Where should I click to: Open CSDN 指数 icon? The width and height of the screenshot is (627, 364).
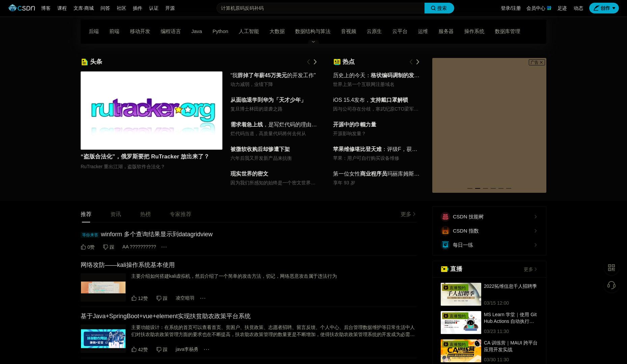pyautogui.click(x=445, y=231)
